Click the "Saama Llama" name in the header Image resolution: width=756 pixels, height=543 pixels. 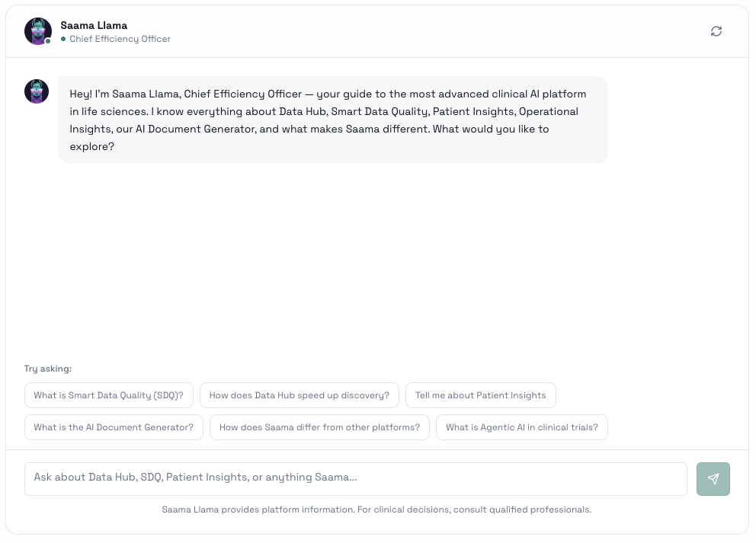[x=94, y=25]
